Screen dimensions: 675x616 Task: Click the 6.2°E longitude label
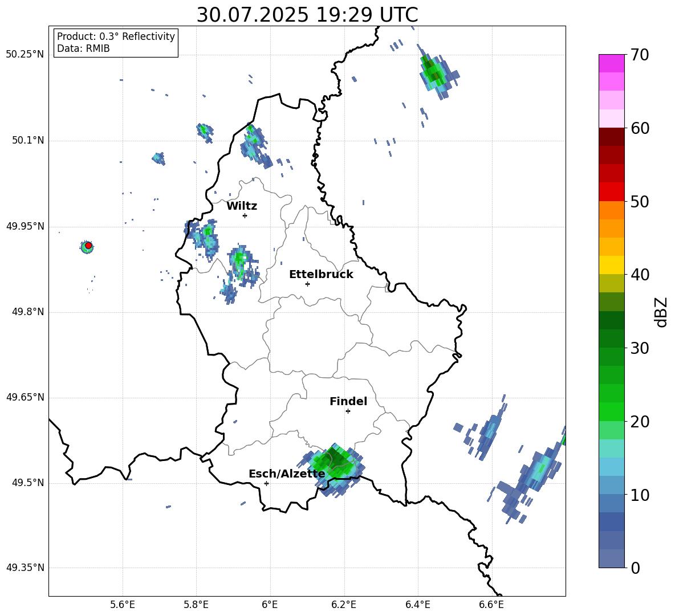coord(344,605)
